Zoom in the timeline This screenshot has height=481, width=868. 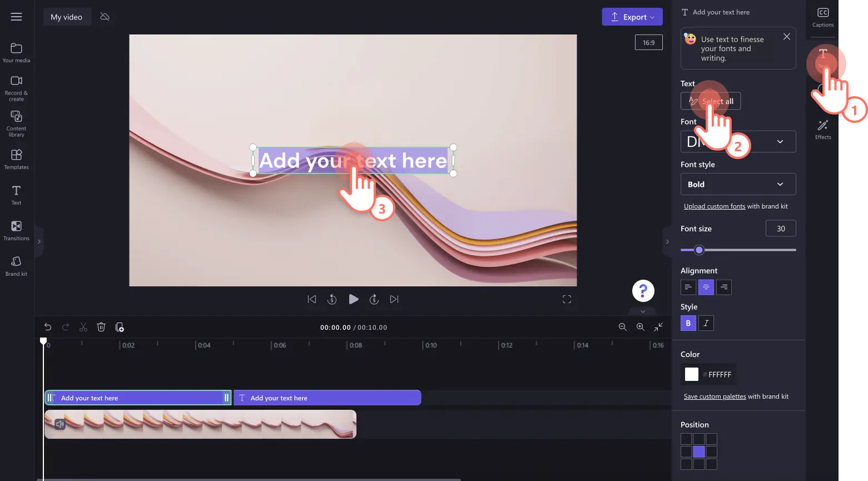[641, 327]
